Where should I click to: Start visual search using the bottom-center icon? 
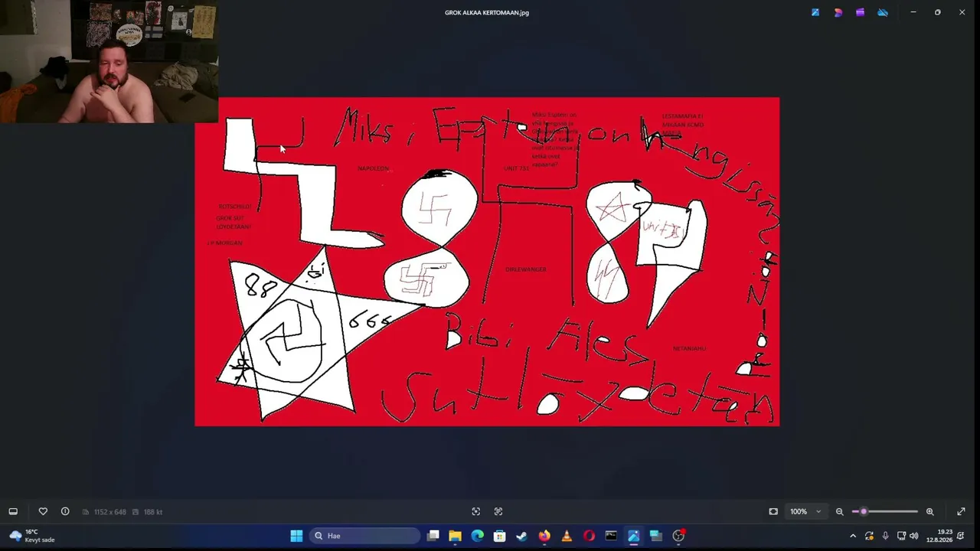click(x=476, y=511)
